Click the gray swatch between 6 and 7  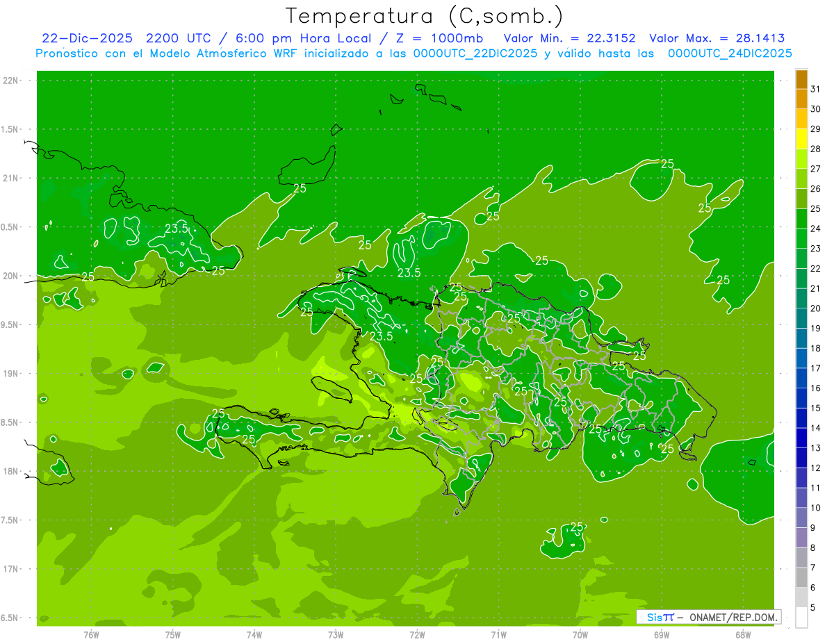pyautogui.click(x=801, y=577)
